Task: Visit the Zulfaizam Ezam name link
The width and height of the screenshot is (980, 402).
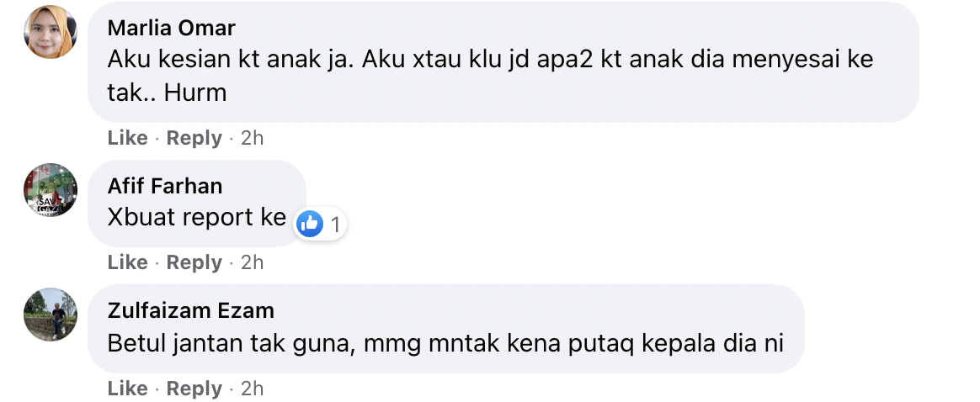Action: [x=191, y=310]
